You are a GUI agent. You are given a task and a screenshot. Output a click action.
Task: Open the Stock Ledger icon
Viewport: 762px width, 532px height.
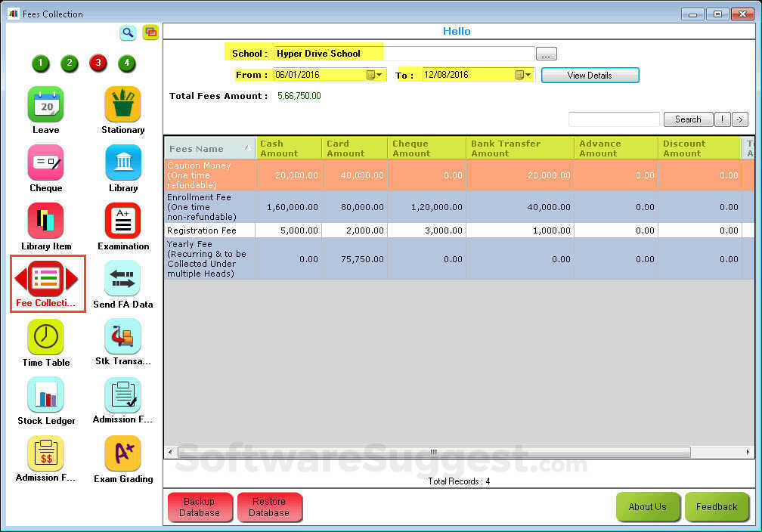(45, 395)
